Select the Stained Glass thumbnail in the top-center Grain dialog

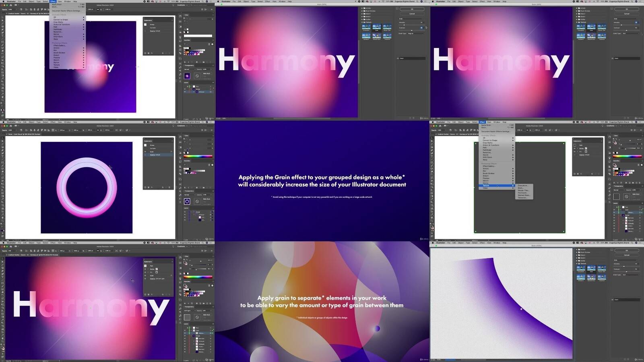pos(377,35)
